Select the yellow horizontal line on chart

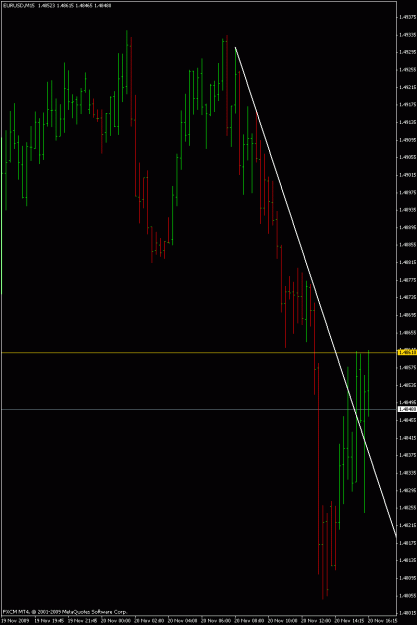(199, 353)
